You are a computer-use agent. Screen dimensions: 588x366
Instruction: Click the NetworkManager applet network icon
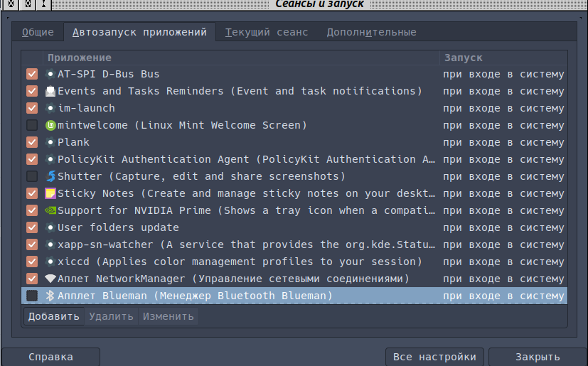point(50,279)
